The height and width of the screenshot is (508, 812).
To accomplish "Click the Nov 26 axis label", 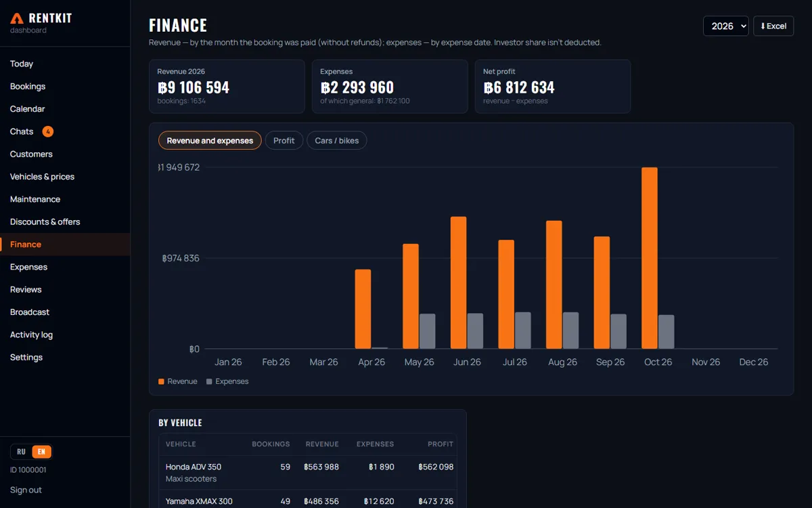I will [706, 362].
